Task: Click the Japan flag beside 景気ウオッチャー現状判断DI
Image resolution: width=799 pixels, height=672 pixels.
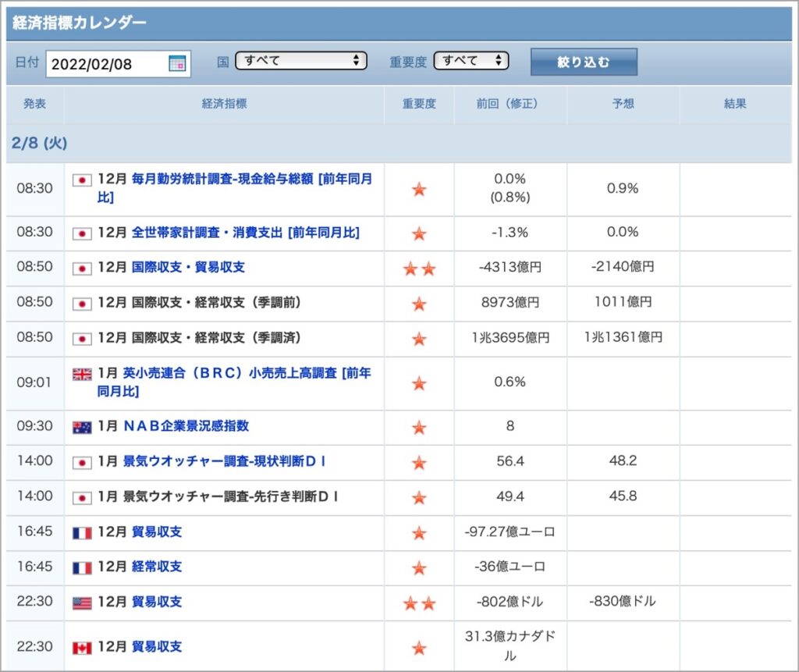Action: (x=81, y=463)
